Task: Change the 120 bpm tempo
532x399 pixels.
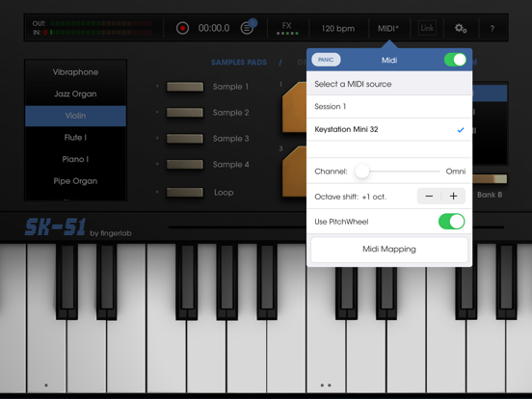Action: 338,29
